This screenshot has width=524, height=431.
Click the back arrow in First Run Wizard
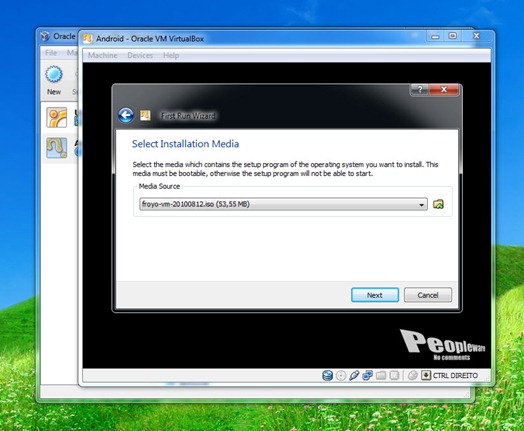tap(126, 116)
